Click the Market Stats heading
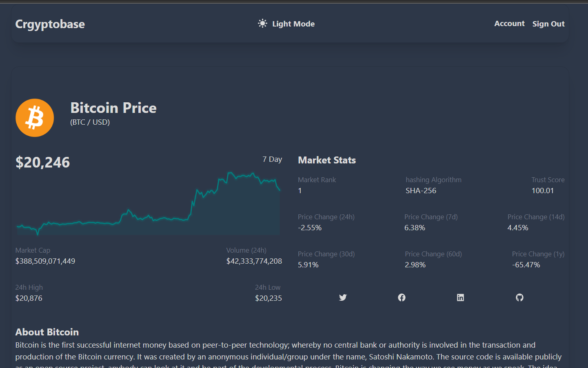Screen dimensions: 588x368 coord(327,160)
